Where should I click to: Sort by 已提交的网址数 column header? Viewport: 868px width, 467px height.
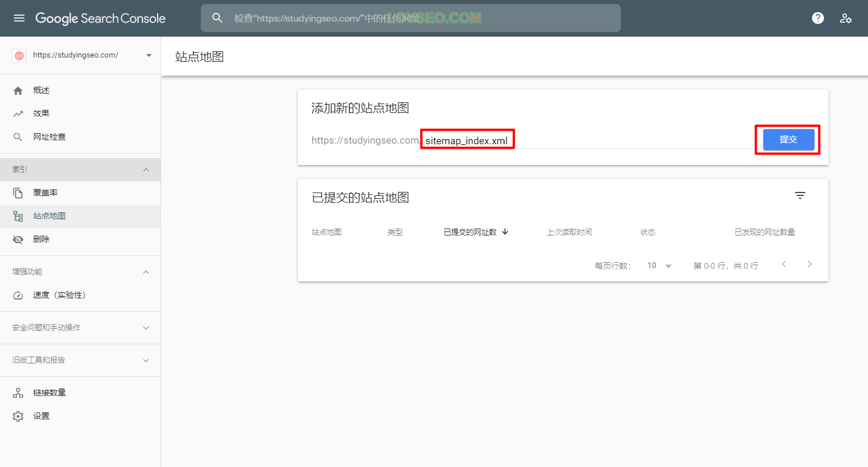(x=470, y=232)
